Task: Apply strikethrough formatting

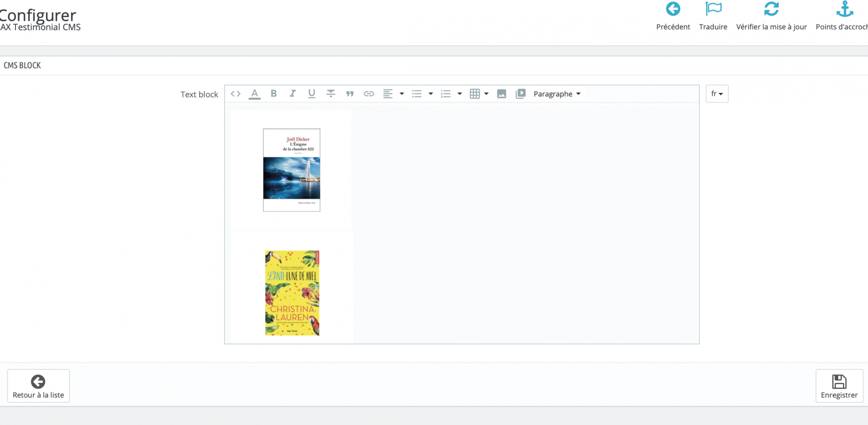Action: pos(331,94)
